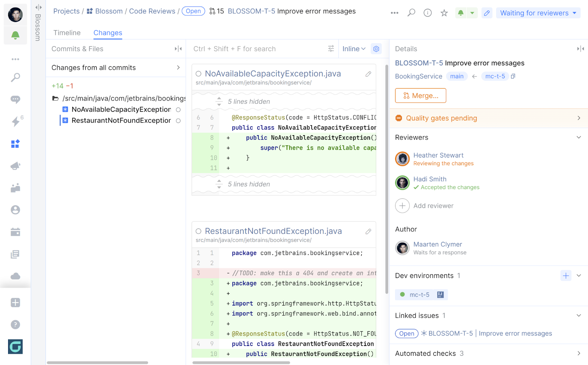Open the Teams icon in sidebar
This screenshot has width=588, height=365.
tap(15, 188)
